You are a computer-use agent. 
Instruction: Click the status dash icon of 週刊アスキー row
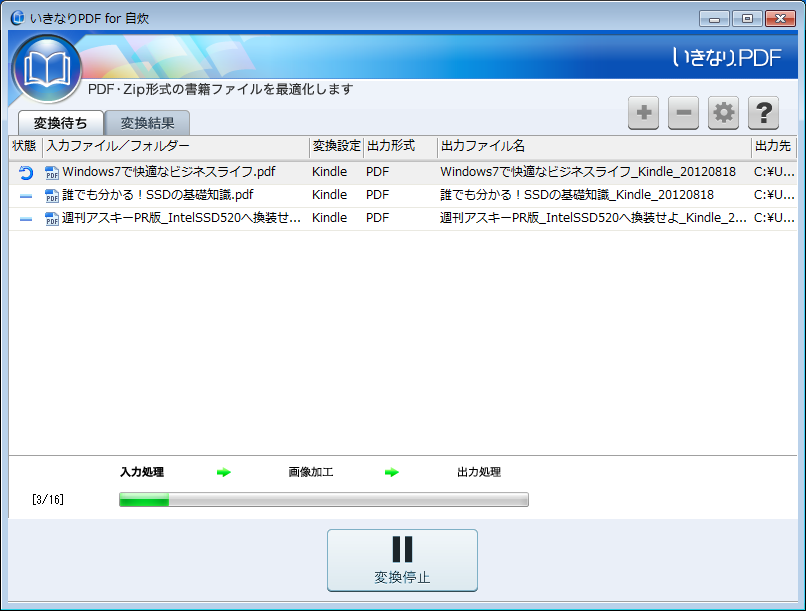point(26,219)
